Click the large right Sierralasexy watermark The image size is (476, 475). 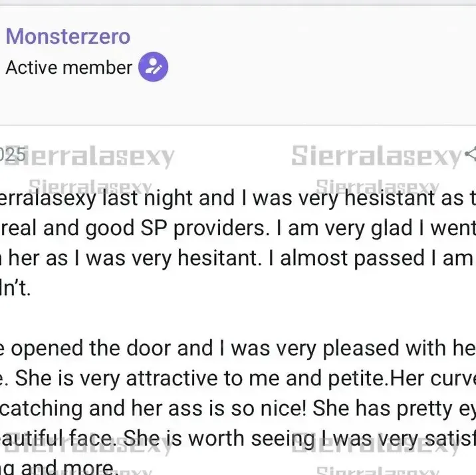pos(377,156)
